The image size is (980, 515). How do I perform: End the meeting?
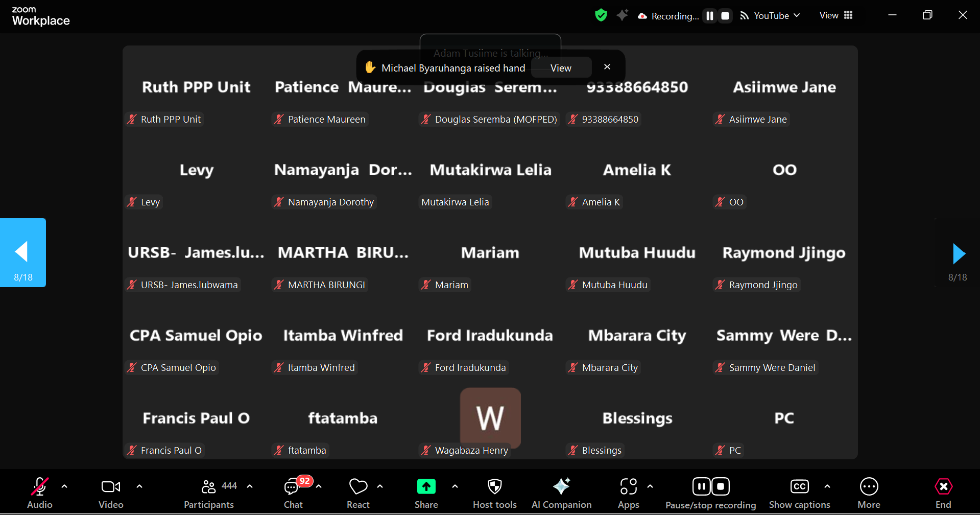pyautogui.click(x=943, y=487)
